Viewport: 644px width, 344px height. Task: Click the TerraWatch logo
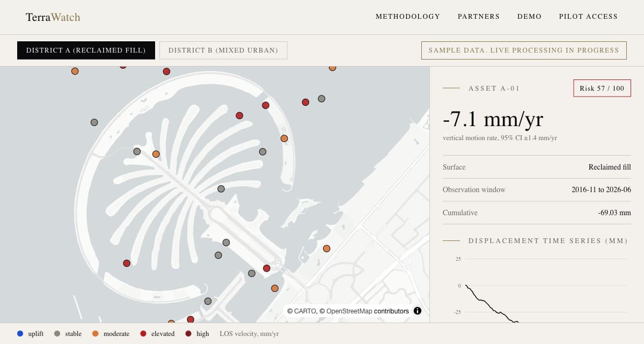53,17
